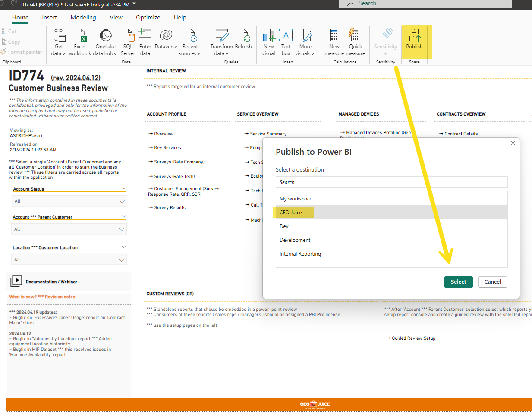
Task: Open Customer Engagement report link
Action: click(x=184, y=191)
